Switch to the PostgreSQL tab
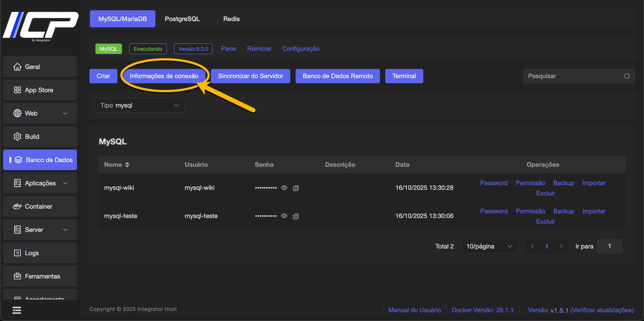This screenshot has height=321, width=644. pos(182,19)
